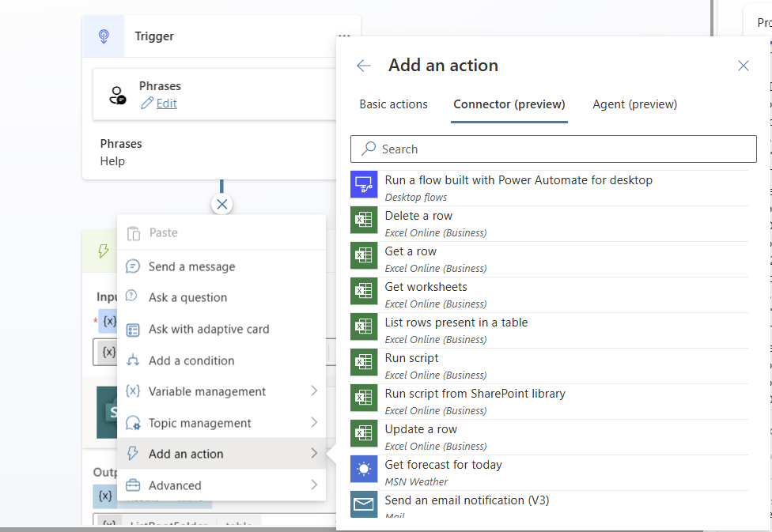Select Send a message from menu
Image resolution: width=772 pixels, height=532 pixels.
[191, 267]
